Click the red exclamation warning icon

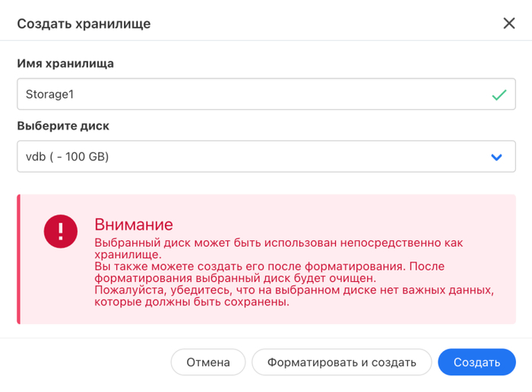[x=61, y=229]
